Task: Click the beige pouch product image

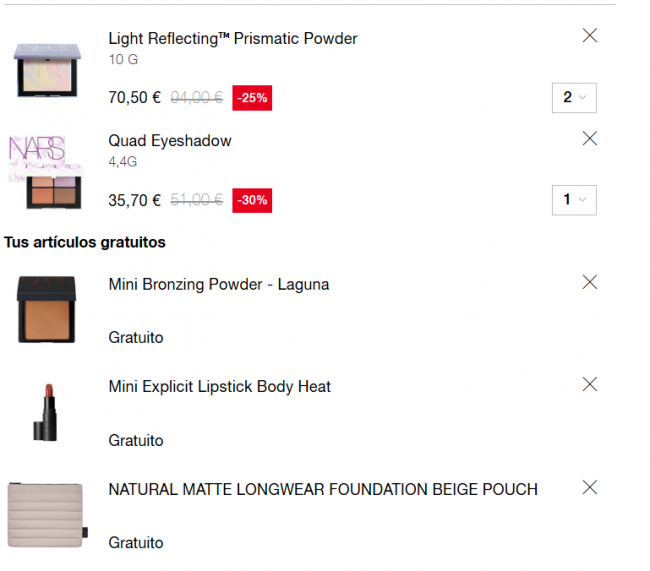Action: (47, 514)
